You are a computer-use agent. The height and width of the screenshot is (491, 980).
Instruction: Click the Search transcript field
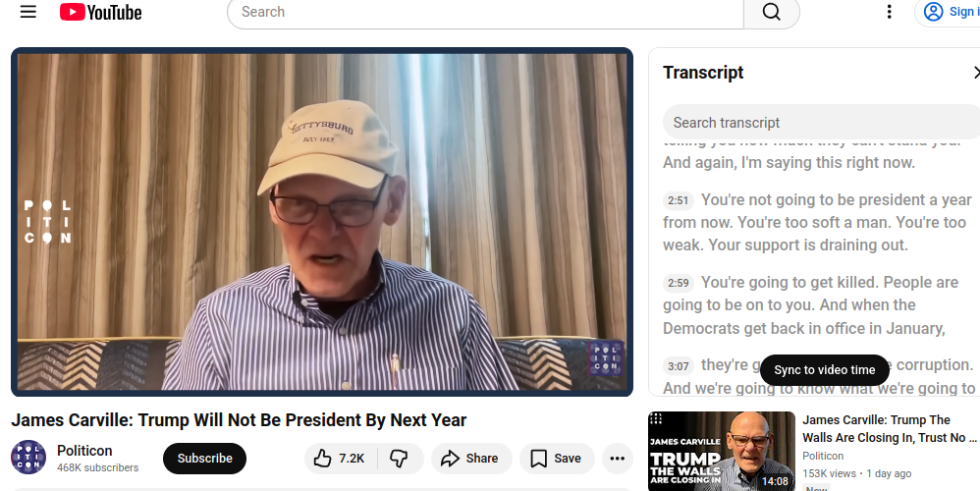[821, 123]
